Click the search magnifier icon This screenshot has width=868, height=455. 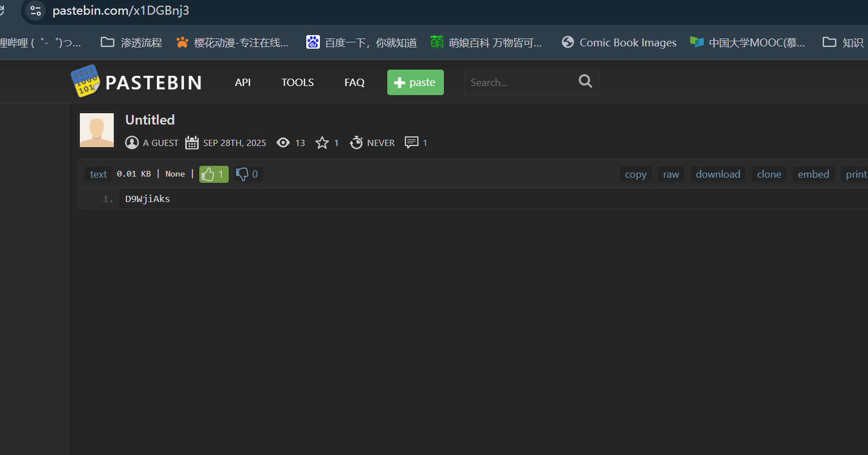(585, 81)
